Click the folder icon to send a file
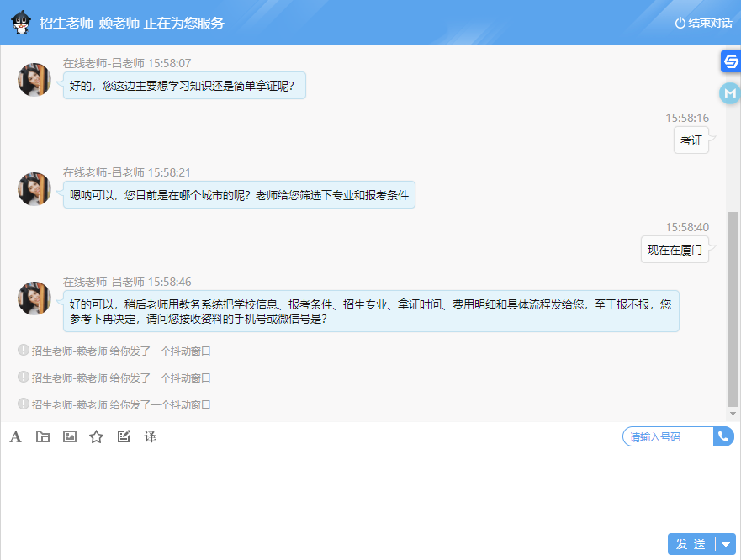 (42, 436)
